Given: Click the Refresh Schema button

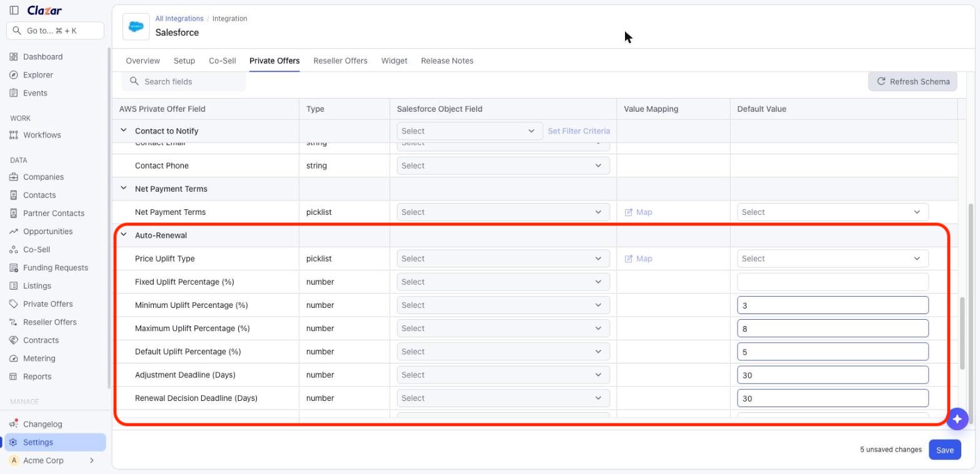Looking at the screenshot, I should (x=912, y=81).
